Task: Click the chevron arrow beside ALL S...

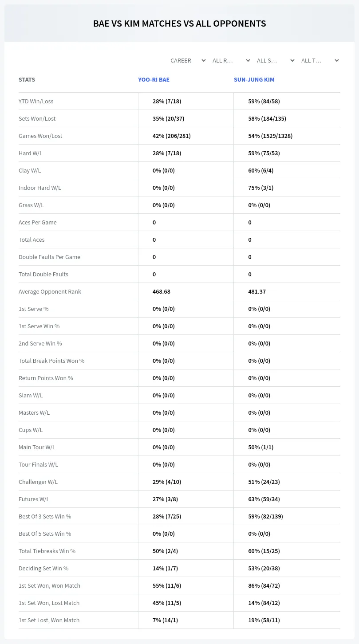Action: click(292, 60)
